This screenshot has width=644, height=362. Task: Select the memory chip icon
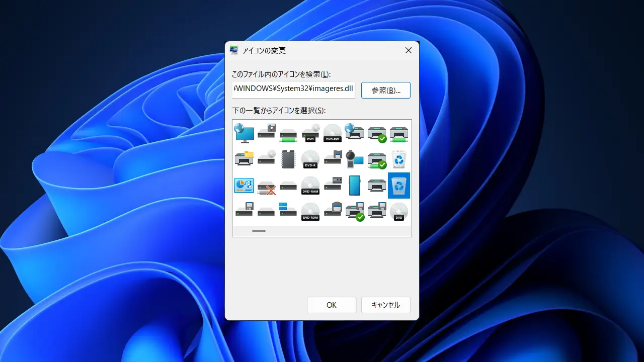(288, 159)
